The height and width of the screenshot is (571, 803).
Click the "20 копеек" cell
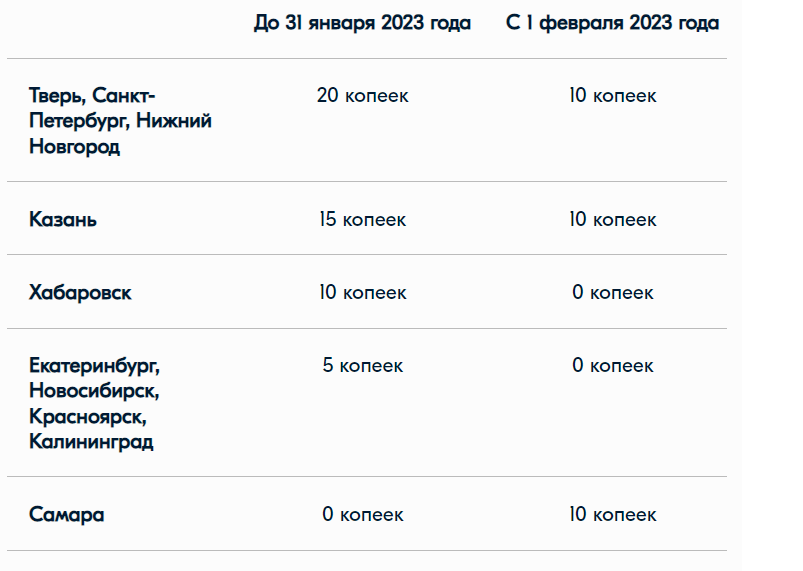[362, 96]
